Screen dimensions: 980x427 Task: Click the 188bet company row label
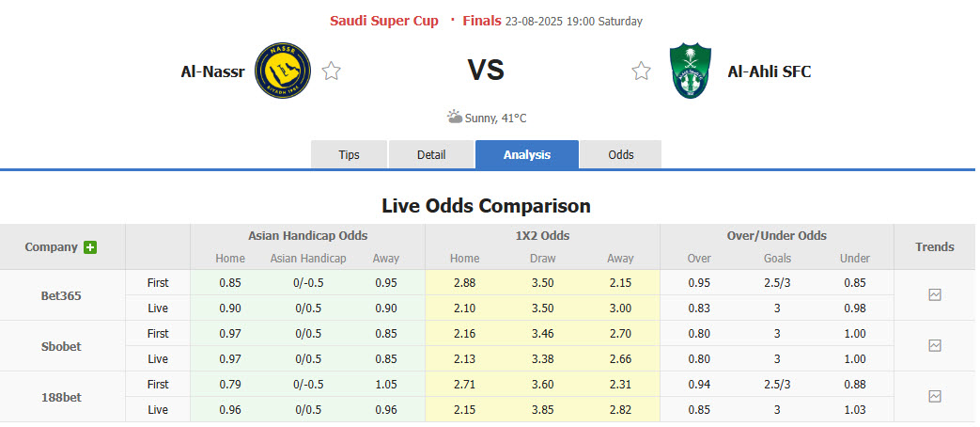click(x=61, y=397)
